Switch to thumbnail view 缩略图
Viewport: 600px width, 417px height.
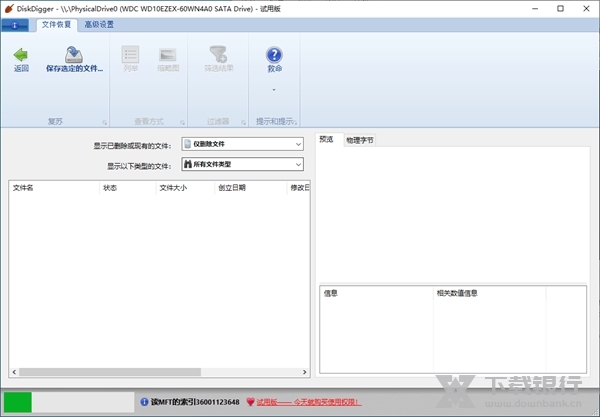(168, 60)
